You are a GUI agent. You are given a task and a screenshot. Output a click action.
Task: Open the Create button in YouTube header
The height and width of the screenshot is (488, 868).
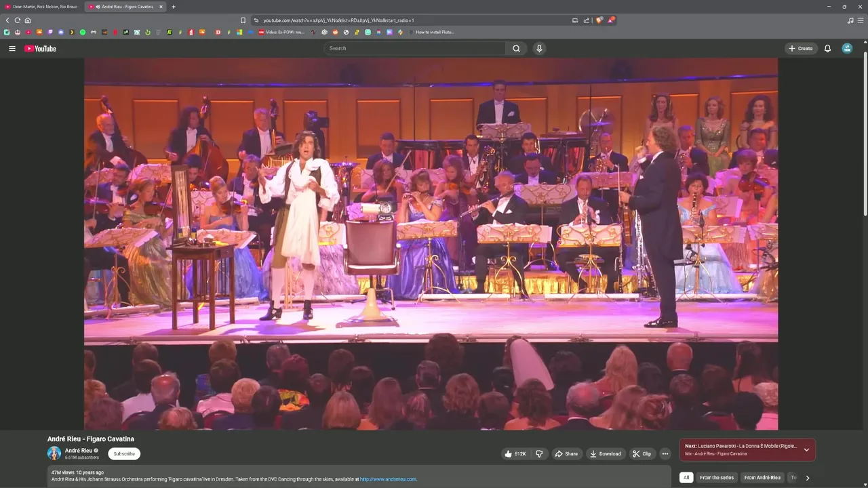[x=802, y=48]
